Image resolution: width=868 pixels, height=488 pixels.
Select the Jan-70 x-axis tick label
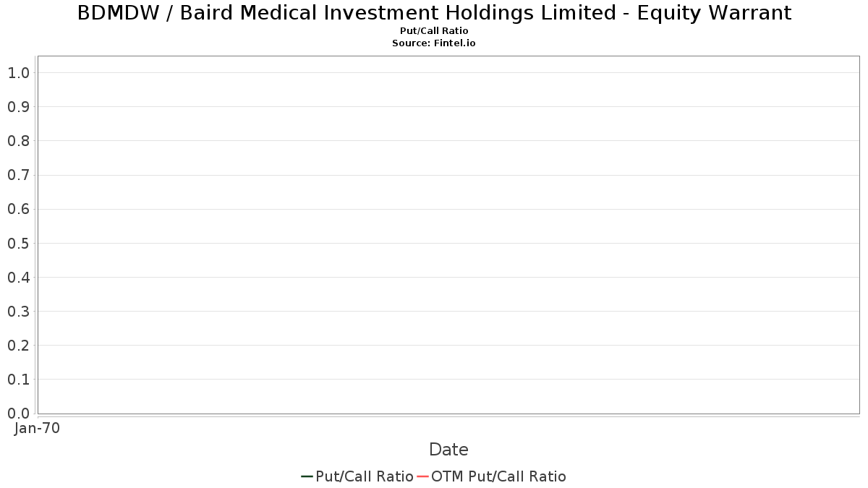[37, 428]
